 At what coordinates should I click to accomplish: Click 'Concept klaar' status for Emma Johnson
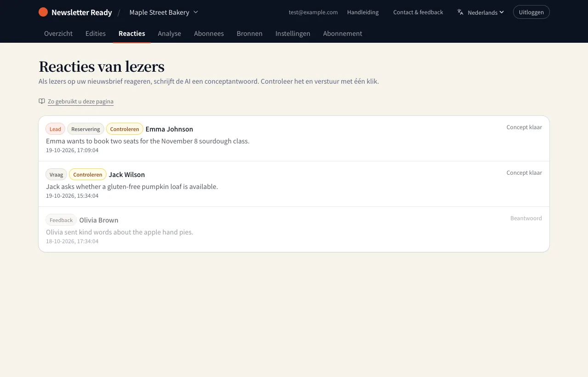point(524,127)
